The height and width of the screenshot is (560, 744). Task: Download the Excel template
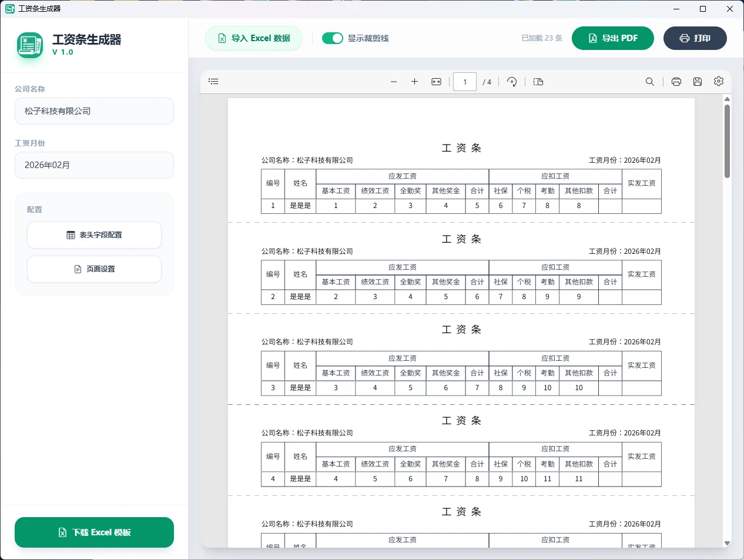[x=94, y=532]
